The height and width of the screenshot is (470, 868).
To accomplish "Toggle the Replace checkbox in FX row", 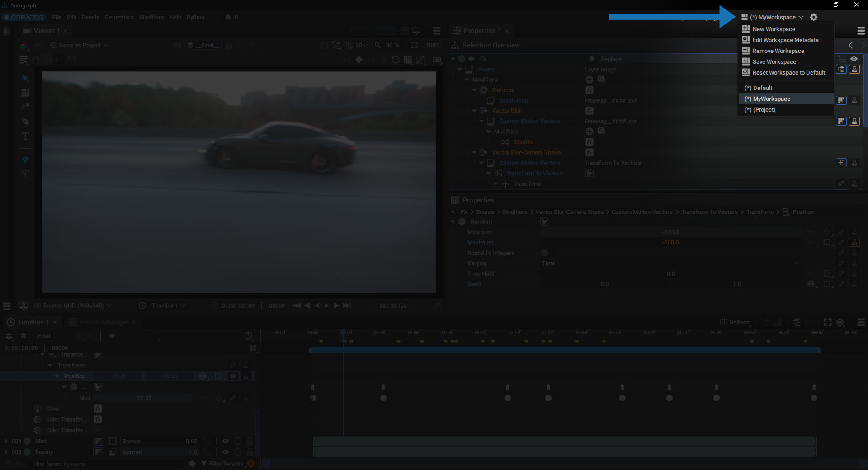I will point(592,59).
